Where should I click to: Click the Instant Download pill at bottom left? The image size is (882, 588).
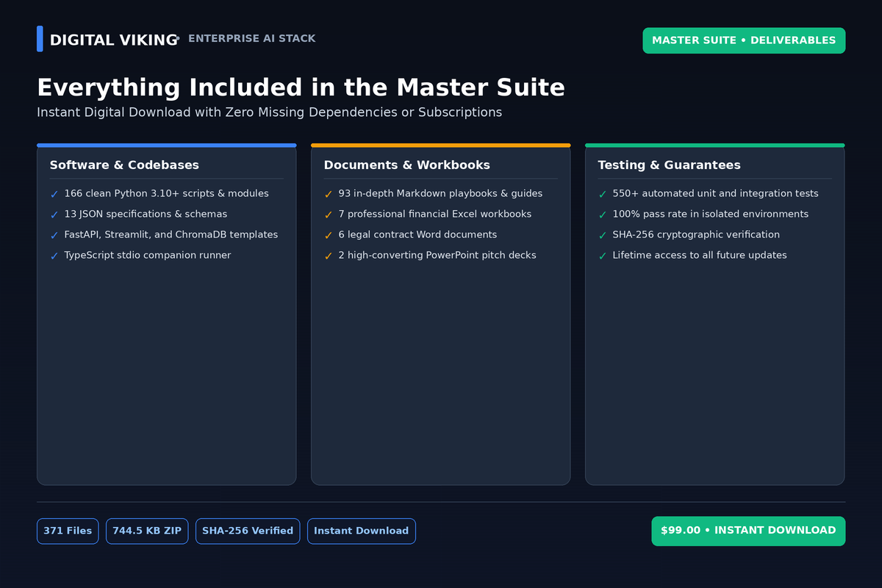[361, 531]
